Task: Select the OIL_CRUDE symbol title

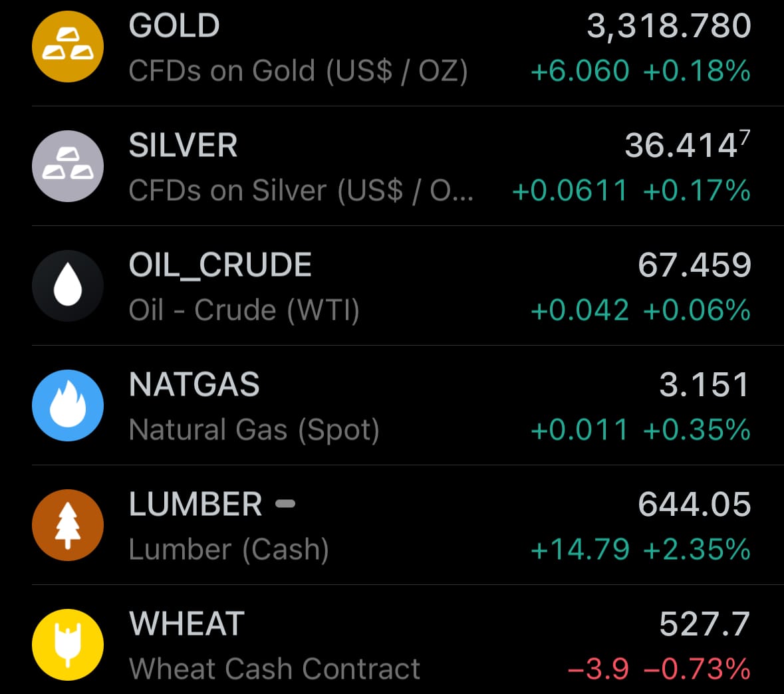Action: 220,265
